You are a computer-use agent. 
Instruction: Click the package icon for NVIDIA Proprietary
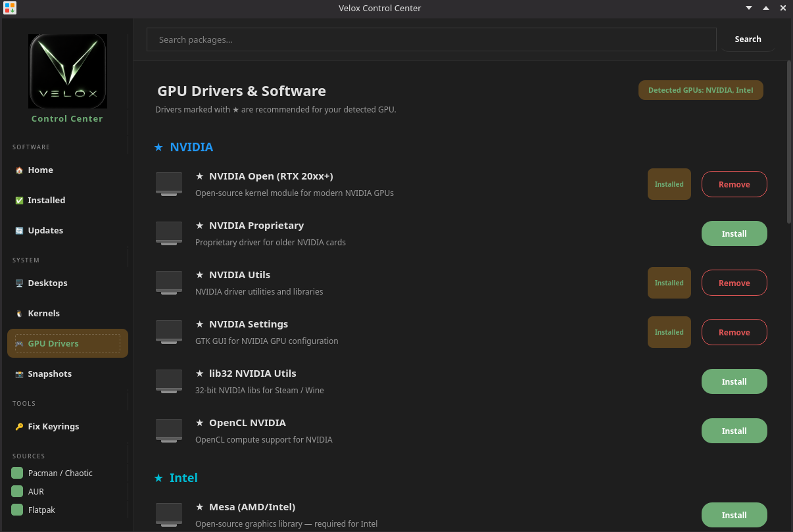169,233
